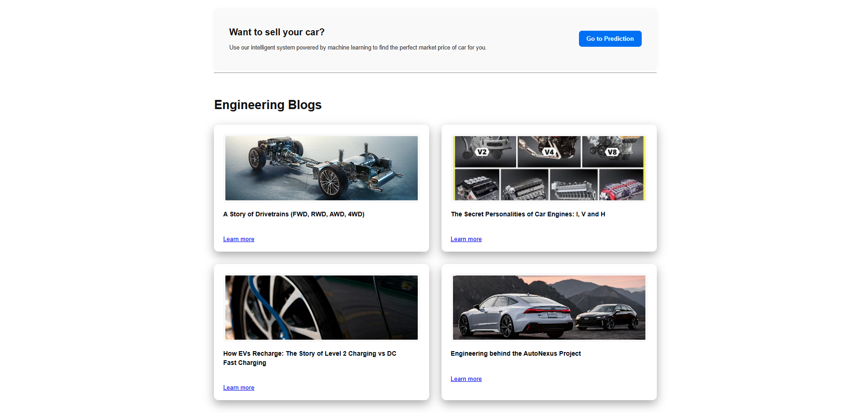The image size is (868, 413).
Task: Click title 'The Secret Personalities of Car Engines: I, V and H'
Action: tap(528, 214)
